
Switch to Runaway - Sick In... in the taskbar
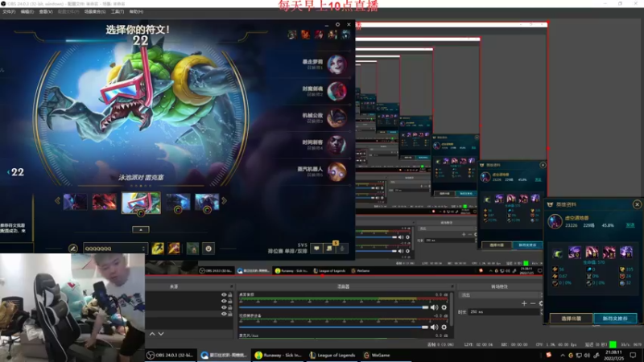pos(278,356)
